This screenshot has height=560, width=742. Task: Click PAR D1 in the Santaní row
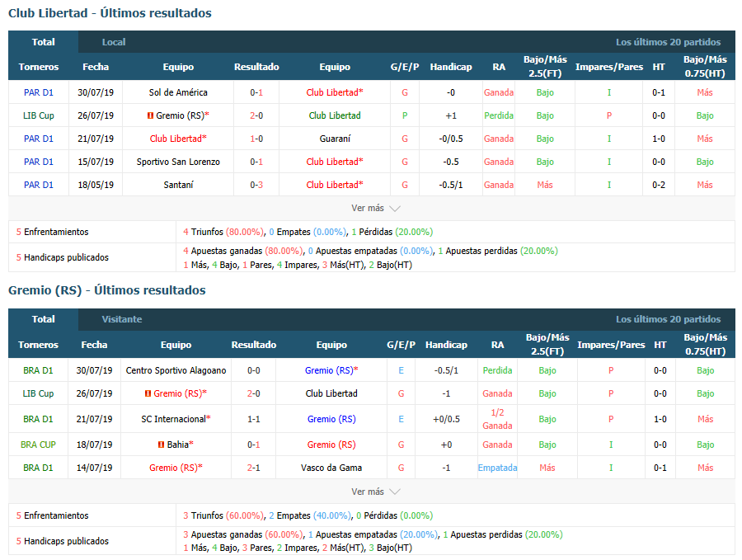38,185
